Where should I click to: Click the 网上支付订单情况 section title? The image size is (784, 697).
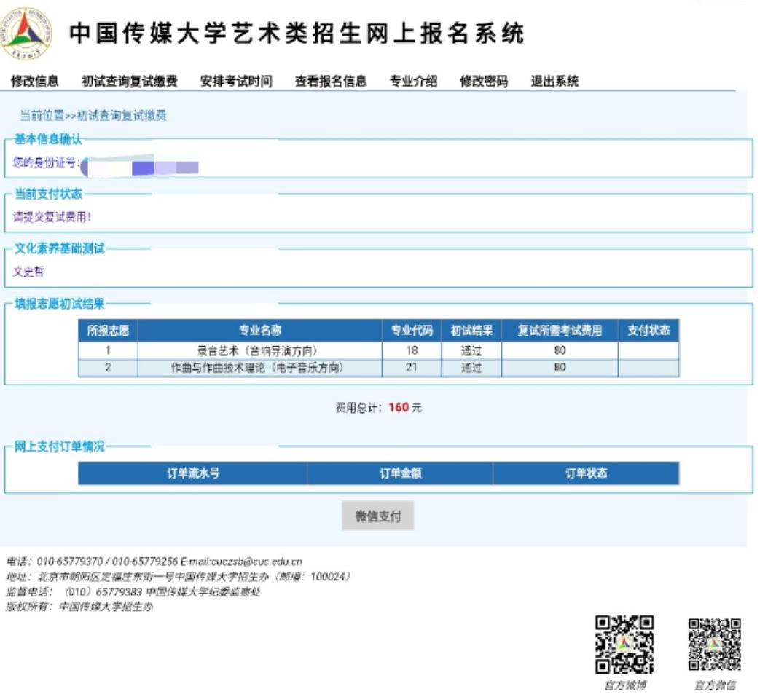point(60,446)
